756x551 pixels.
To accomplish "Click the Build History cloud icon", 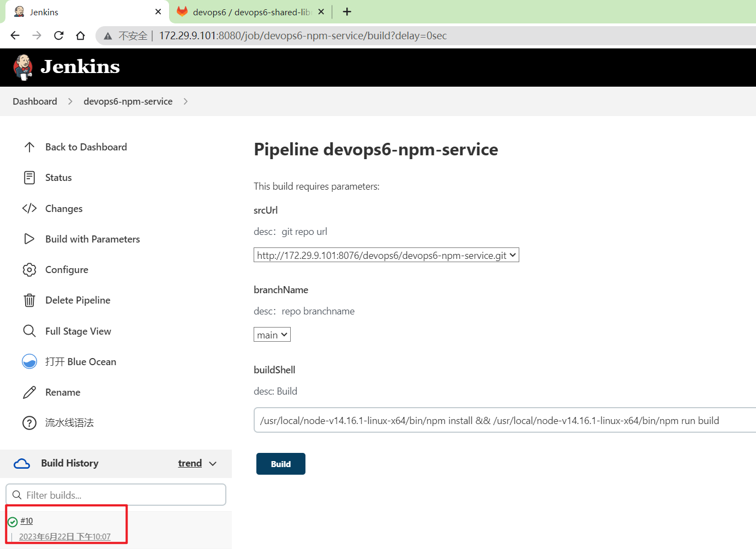I will tap(22, 463).
